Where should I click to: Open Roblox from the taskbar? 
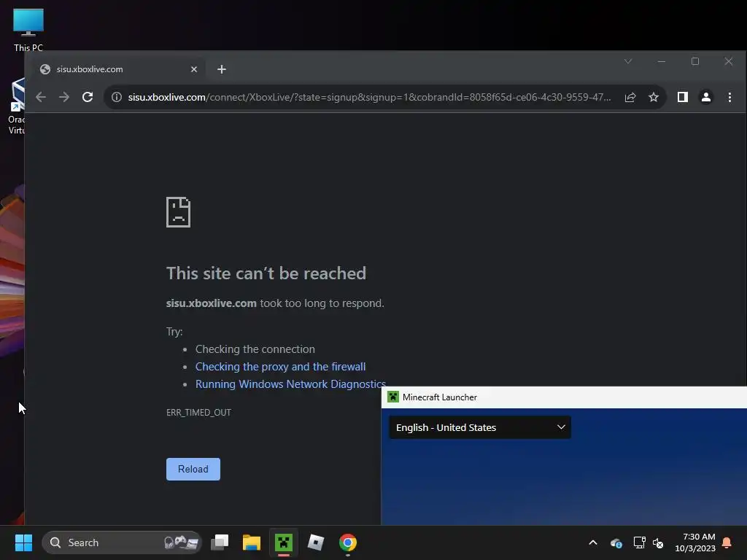tap(315, 542)
